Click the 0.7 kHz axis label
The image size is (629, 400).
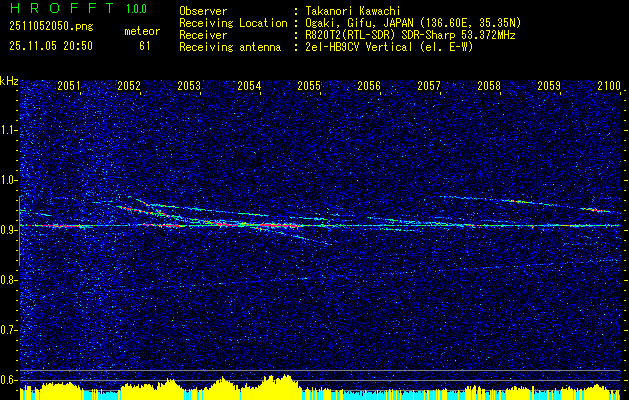(9, 330)
